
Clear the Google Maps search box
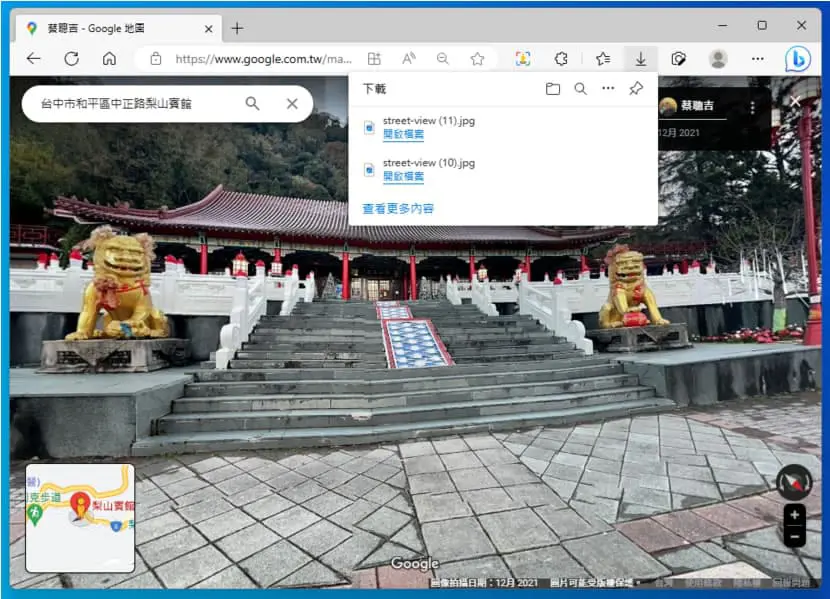coord(292,104)
